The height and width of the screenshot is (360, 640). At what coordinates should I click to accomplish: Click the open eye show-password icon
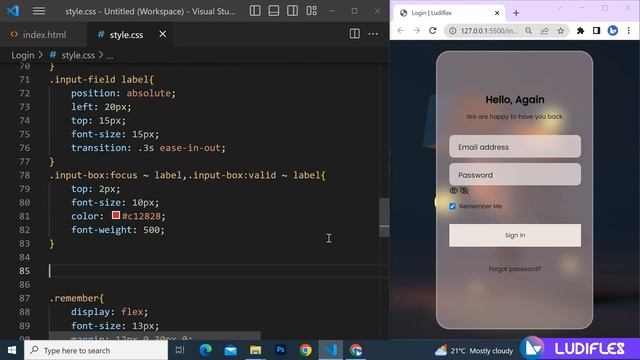click(453, 191)
